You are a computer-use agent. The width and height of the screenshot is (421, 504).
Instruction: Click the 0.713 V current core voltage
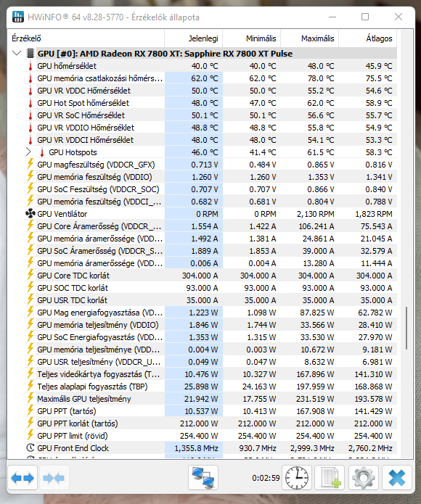point(205,165)
